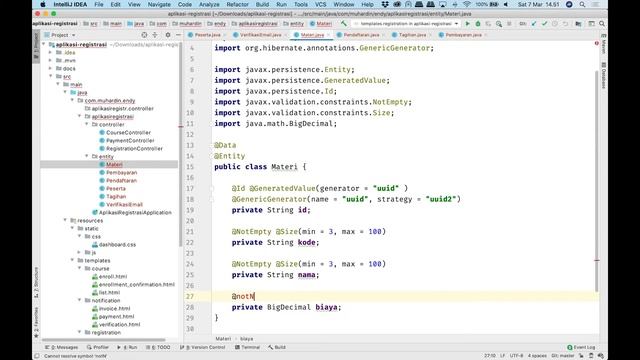Collapse the course templates folder
This screenshot has width=640, height=360.
pos(80,269)
